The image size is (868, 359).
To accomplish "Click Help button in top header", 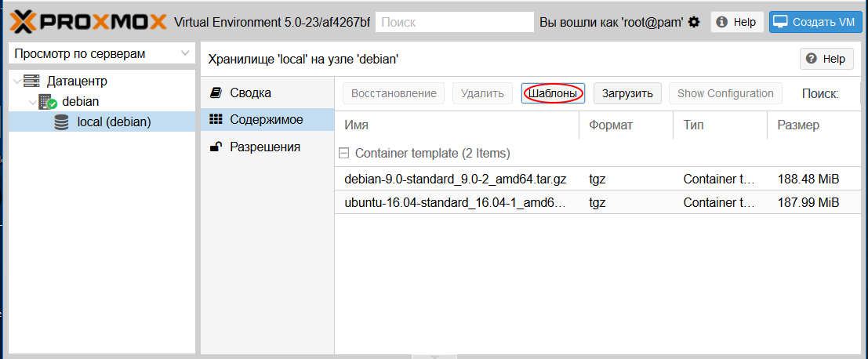I will 737,22.
